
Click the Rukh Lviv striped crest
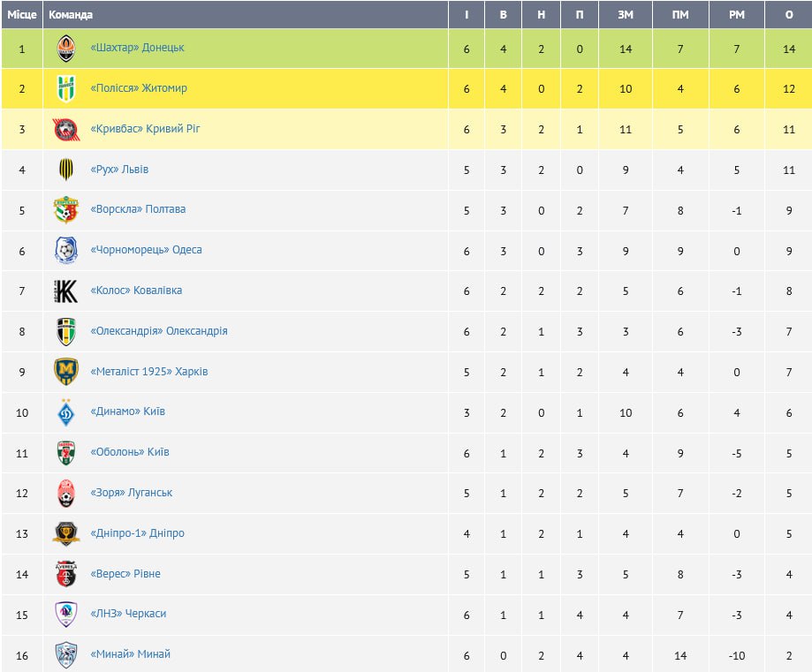point(66,170)
